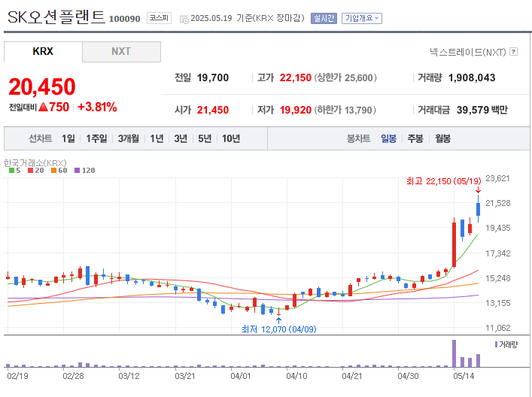Image resolution: width=532 pixels, height=397 pixels.
Task: Click the KOSPI market badge
Action: pyautogui.click(x=159, y=18)
